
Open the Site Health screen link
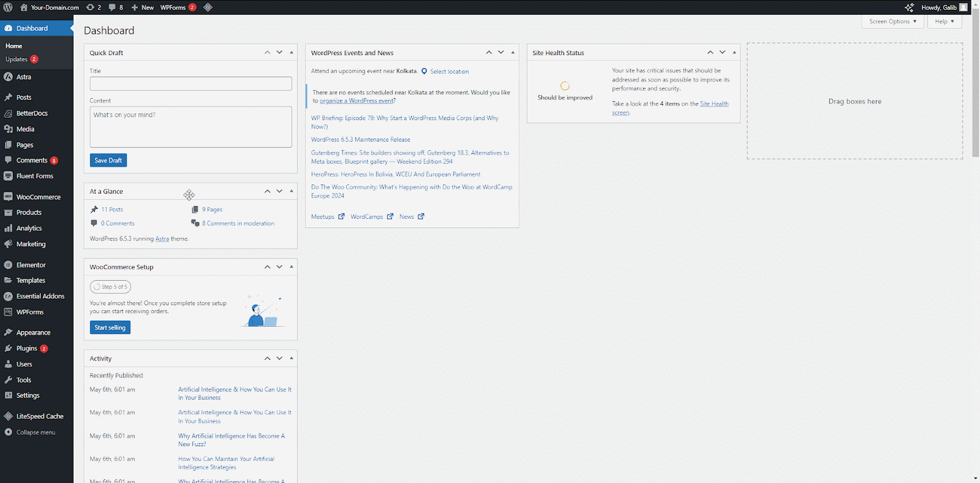point(670,108)
